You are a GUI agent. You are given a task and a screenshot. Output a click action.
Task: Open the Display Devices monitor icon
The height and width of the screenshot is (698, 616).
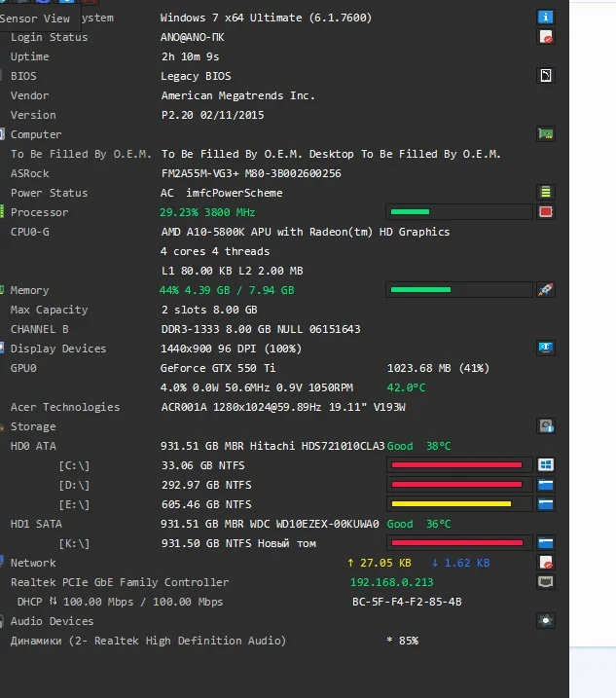tap(546, 349)
